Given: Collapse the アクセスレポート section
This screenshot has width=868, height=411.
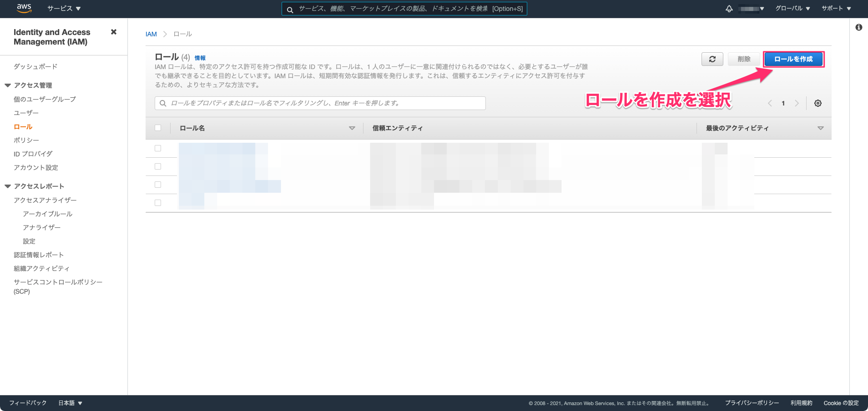Looking at the screenshot, I should (x=8, y=186).
